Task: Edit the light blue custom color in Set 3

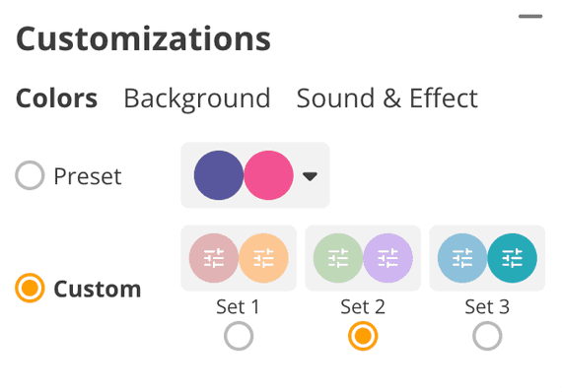Action: coord(462,258)
